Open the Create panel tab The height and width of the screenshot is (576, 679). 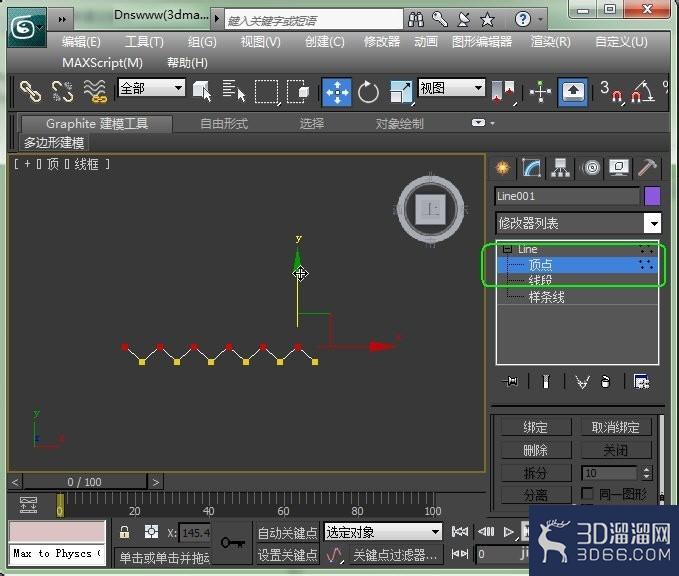pyautogui.click(x=502, y=168)
